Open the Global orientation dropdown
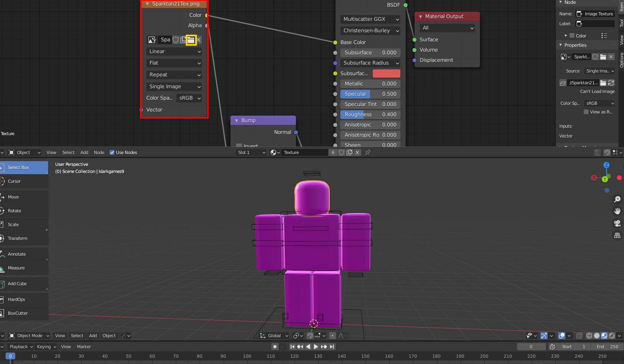The height and width of the screenshot is (364, 624). [274, 336]
